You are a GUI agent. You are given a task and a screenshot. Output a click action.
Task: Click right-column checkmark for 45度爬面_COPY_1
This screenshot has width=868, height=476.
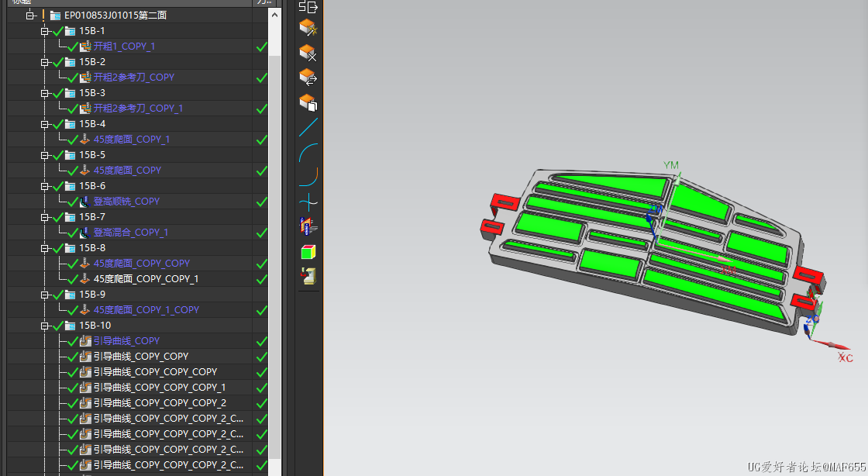point(261,140)
